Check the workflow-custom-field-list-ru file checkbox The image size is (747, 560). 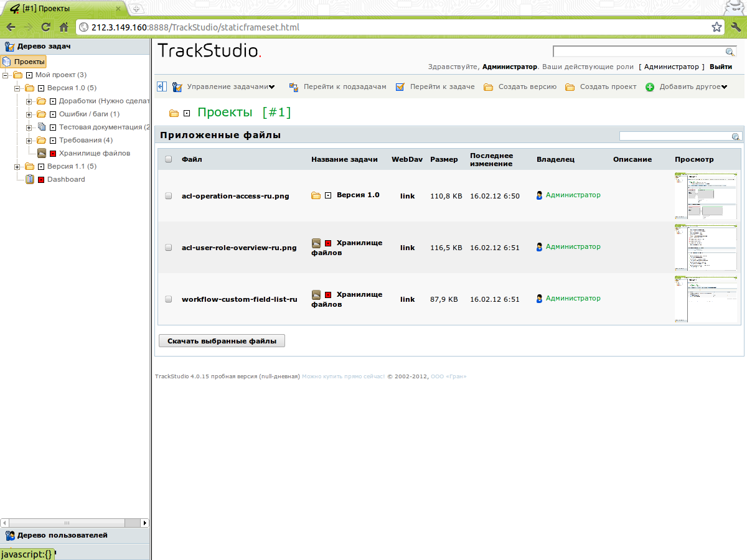coord(168,299)
